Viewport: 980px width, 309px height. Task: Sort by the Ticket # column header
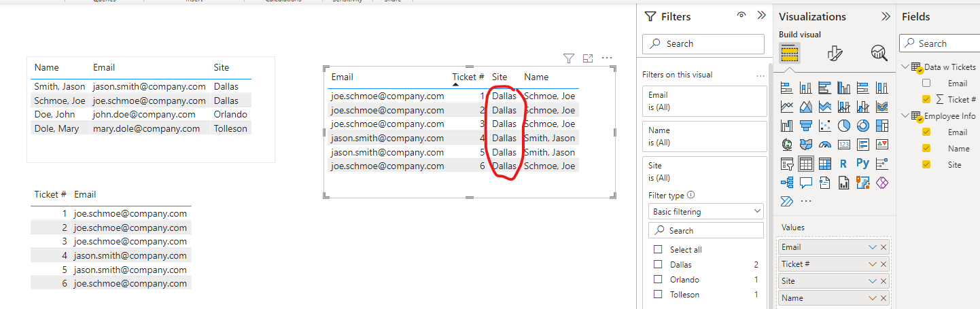(468, 77)
